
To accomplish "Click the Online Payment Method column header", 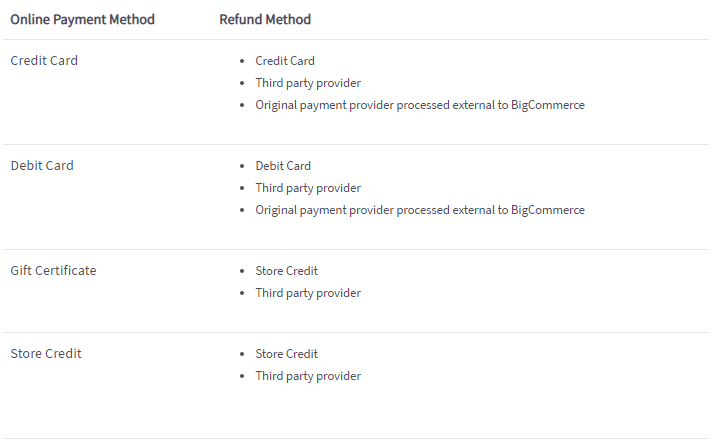I will 82,19.
